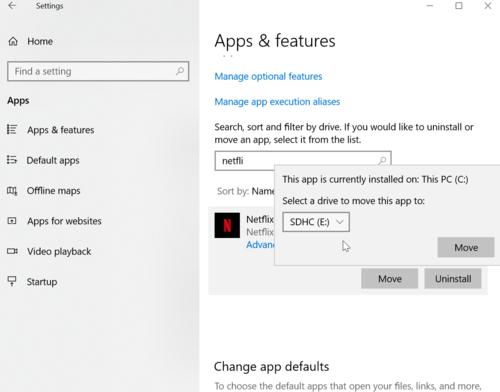Image resolution: width=500 pixels, height=392 pixels.
Task: Select Apps & features in sidebar
Action: click(x=61, y=130)
